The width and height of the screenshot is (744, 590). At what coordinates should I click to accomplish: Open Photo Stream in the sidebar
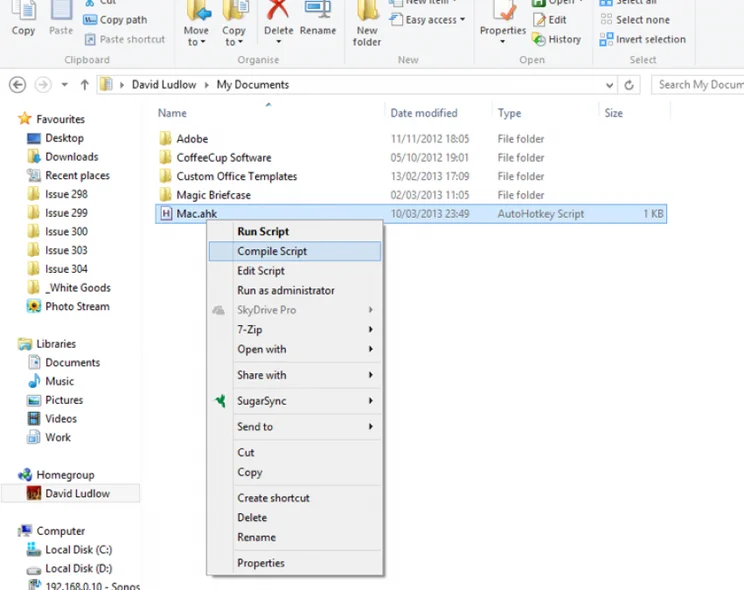point(68,307)
